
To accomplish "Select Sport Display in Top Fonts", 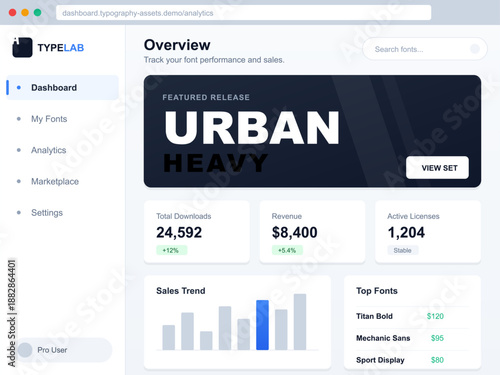I will [x=380, y=360].
